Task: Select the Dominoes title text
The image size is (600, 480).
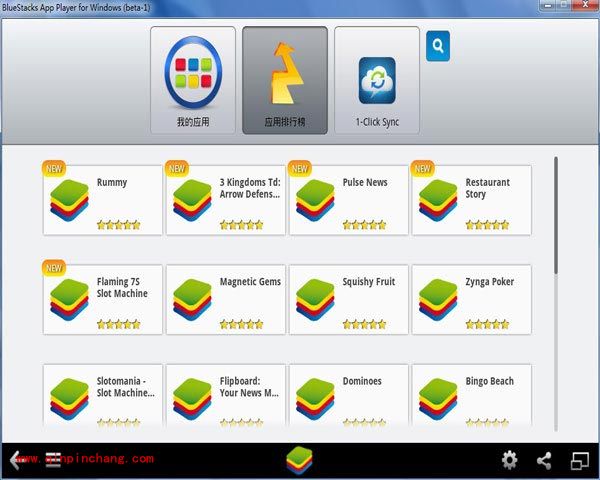Action: click(362, 381)
